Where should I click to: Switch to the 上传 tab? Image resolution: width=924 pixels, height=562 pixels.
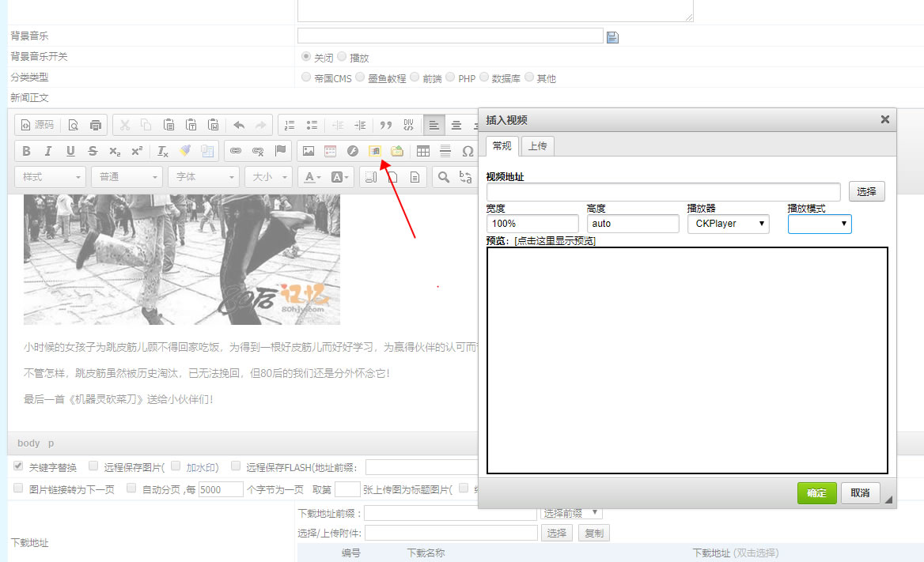click(539, 145)
